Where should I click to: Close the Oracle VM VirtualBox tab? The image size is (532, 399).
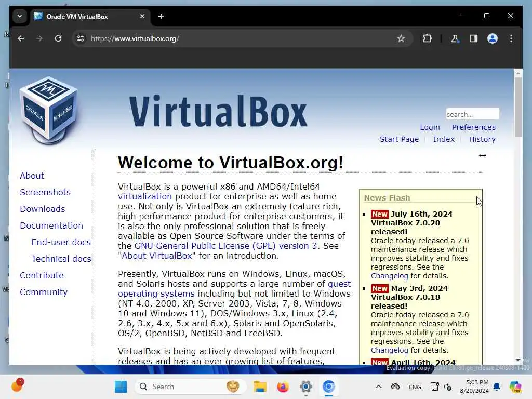(142, 16)
